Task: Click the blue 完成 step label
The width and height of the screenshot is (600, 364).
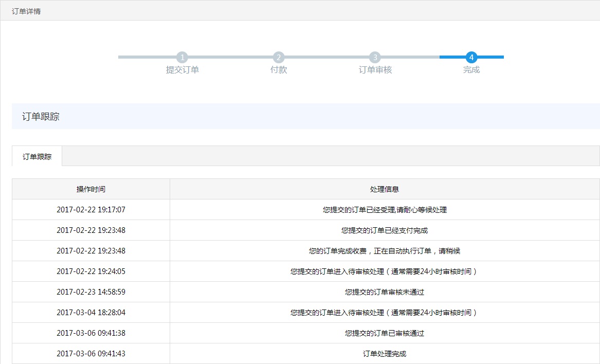Action: click(x=471, y=70)
